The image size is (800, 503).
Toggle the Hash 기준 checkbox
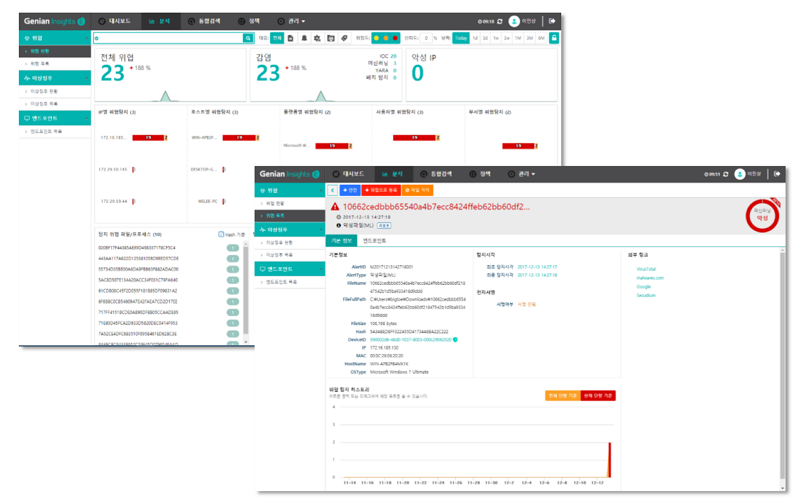click(221, 234)
